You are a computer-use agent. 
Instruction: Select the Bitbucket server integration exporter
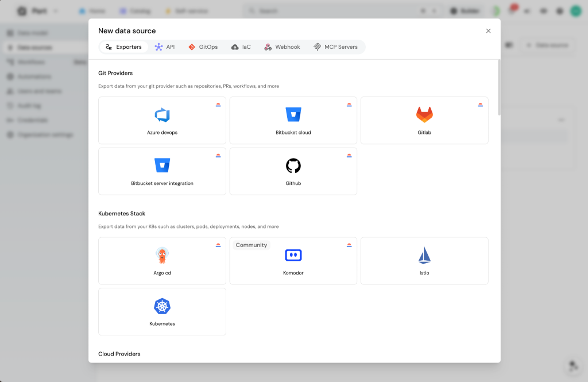tap(162, 171)
